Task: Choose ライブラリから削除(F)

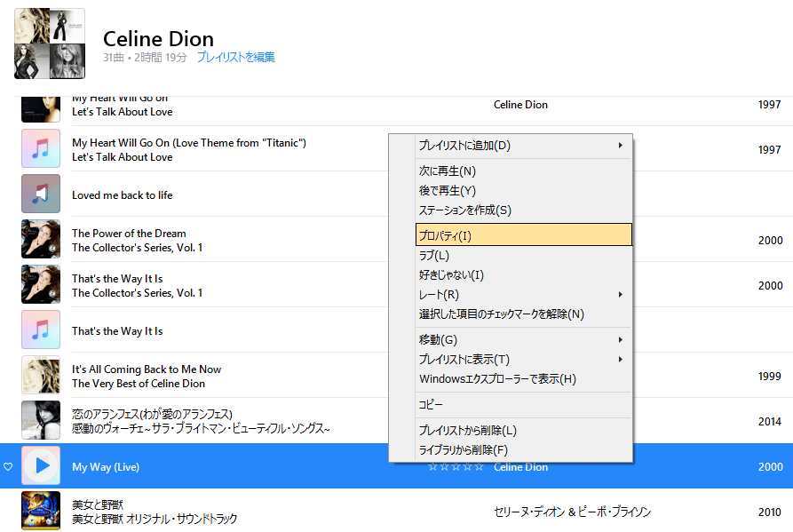Action: 524,450
